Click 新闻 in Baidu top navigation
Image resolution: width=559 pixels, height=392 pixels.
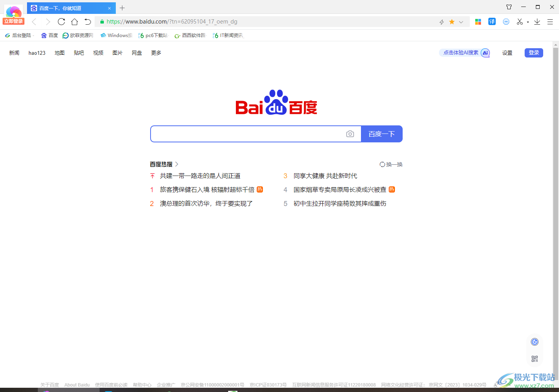[x=14, y=53]
